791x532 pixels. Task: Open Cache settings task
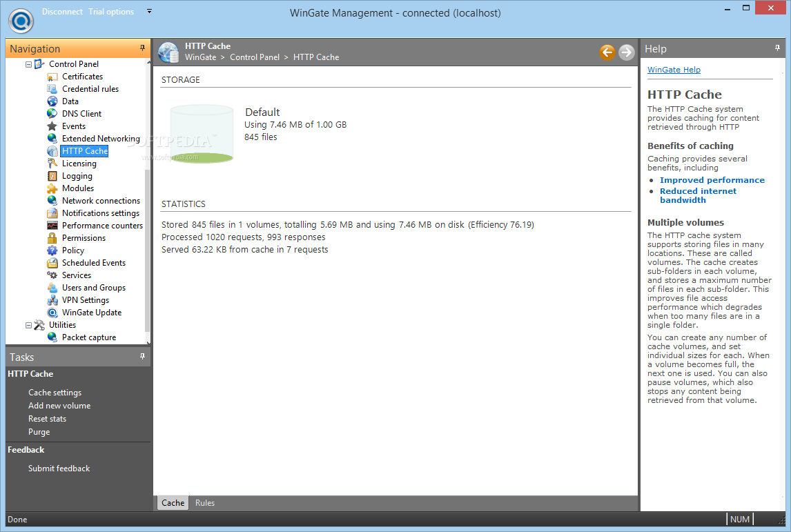[55, 393]
